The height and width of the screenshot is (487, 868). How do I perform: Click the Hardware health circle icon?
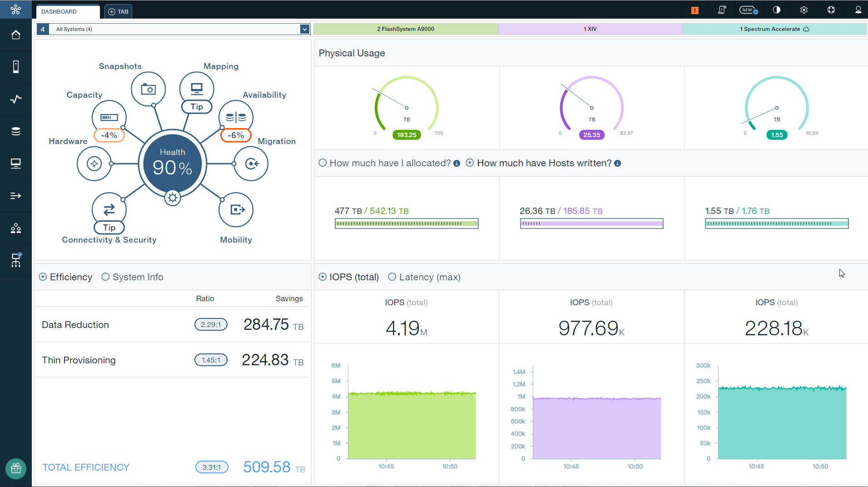click(x=94, y=164)
